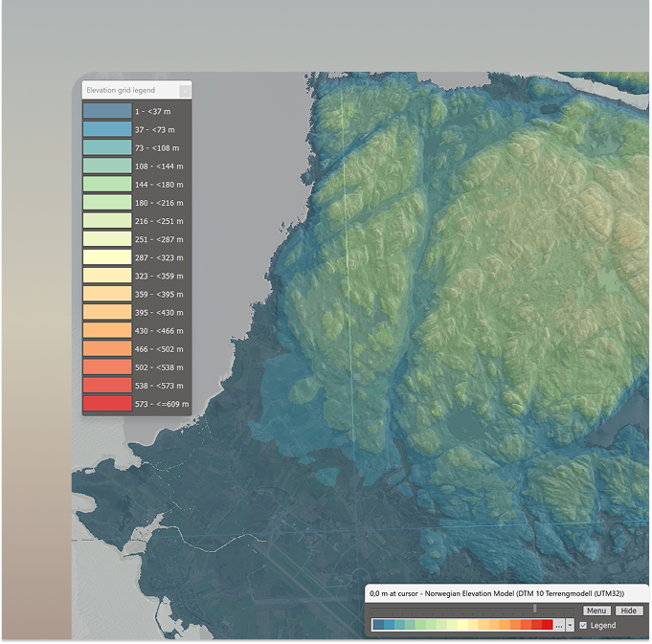Uncheck the Legend checkbox

(x=583, y=625)
